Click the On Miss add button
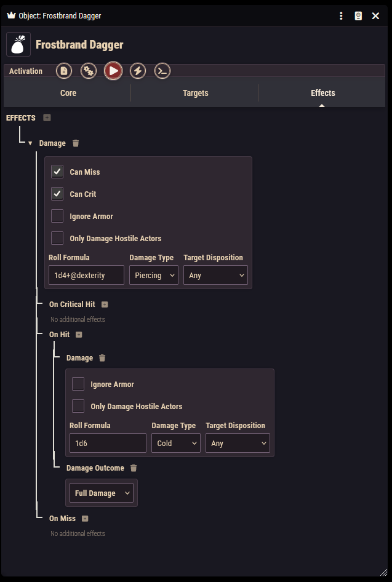The image size is (392, 582). pos(85,519)
